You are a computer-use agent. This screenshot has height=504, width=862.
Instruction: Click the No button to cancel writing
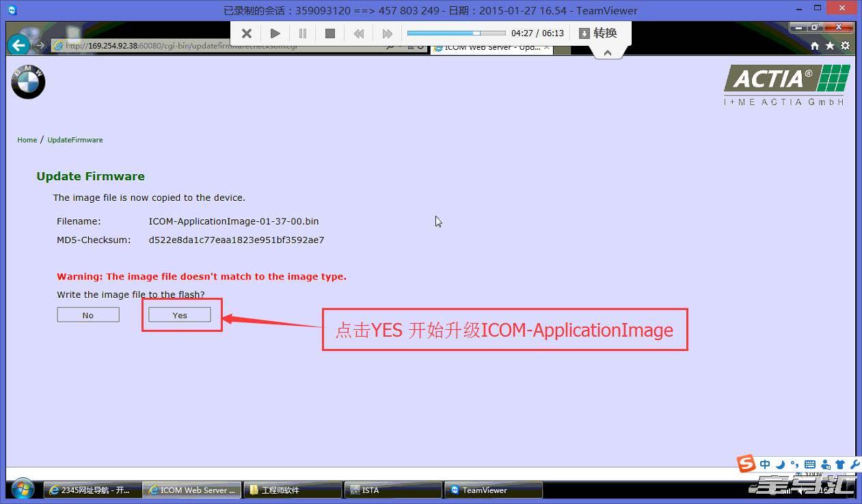tap(88, 315)
